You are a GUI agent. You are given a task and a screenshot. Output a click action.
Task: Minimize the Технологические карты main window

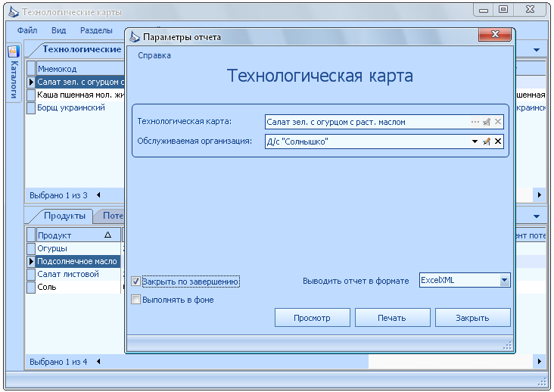tap(484, 10)
